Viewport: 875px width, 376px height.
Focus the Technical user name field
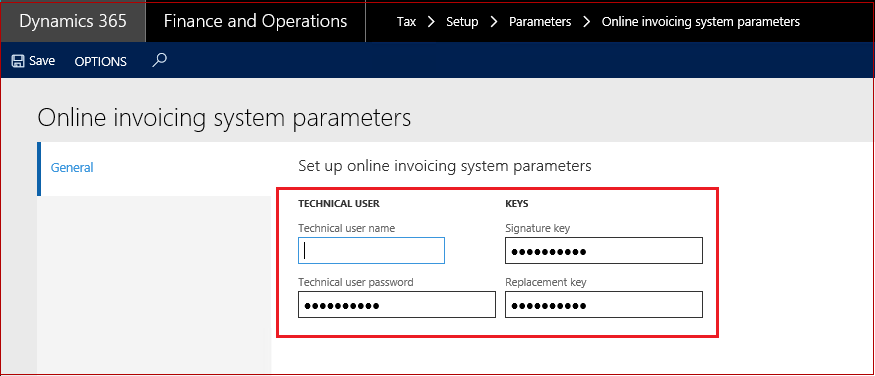pyautogui.click(x=371, y=250)
